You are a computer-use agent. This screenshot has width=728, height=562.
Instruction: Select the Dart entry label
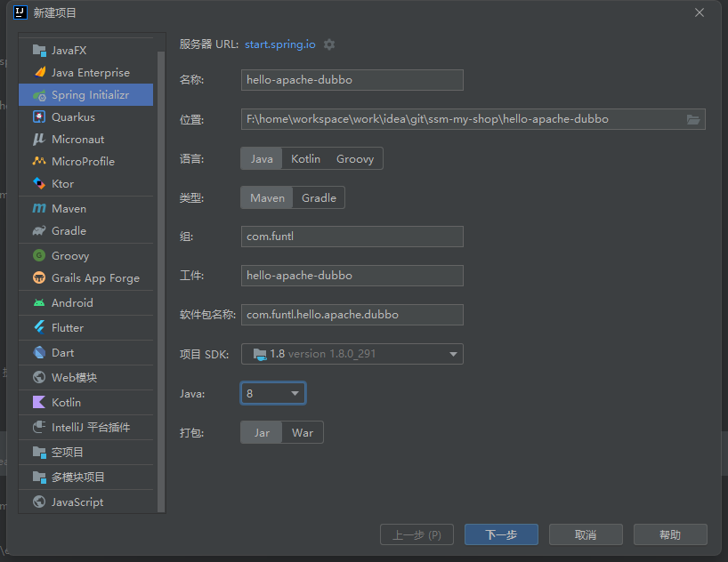coord(62,353)
